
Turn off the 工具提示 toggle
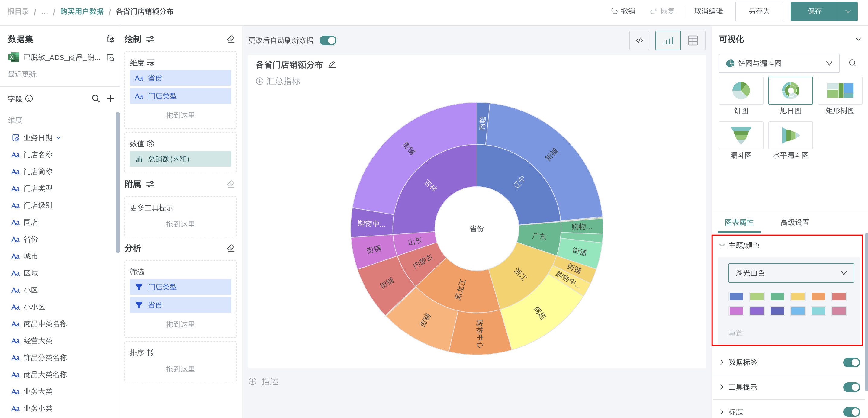(x=851, y=387)
